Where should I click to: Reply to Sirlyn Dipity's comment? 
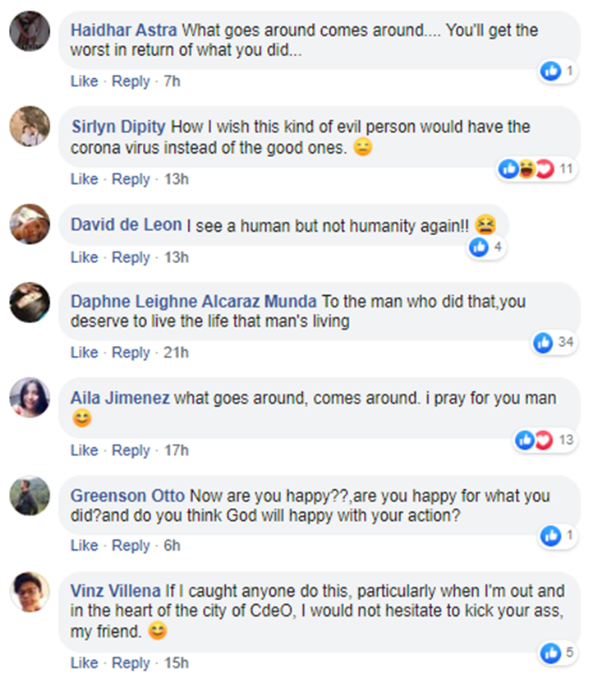pyautogui.click(x=131, y=179)
